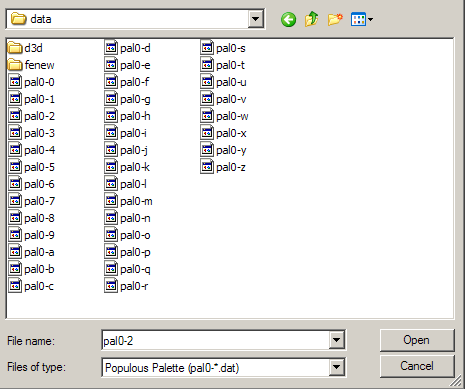Click the green Back navigation arrow
Viewport: 465px width, 389px height.
coord(288,19)
